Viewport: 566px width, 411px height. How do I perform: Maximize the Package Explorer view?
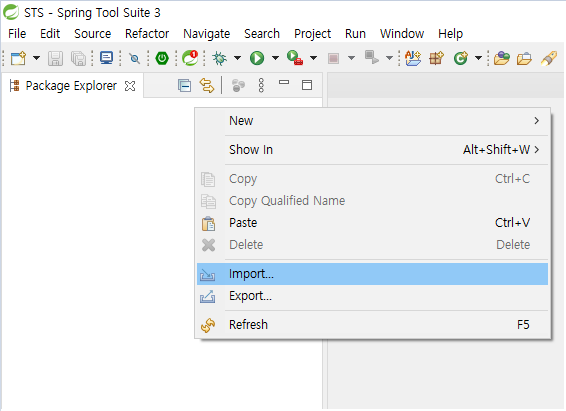pos(307,85)
